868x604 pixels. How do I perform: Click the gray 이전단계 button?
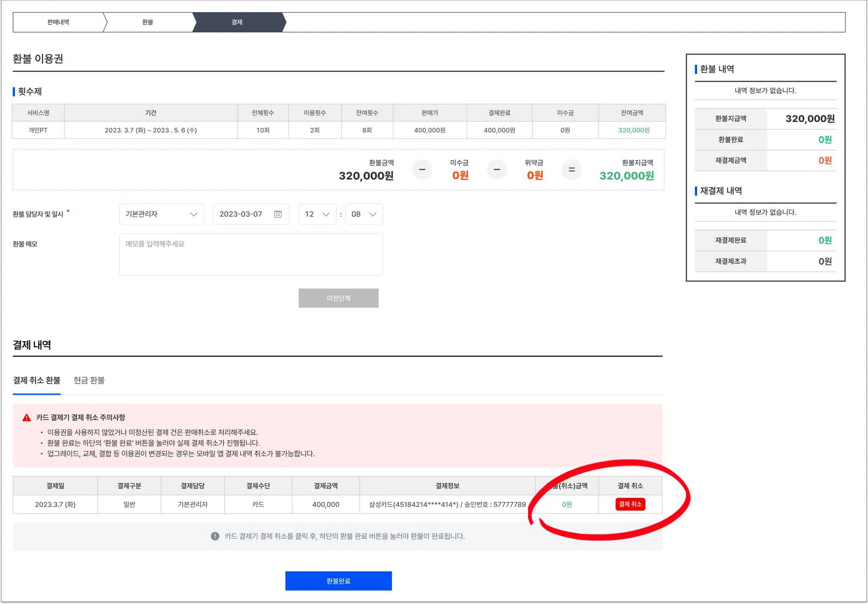pos(338,298)
